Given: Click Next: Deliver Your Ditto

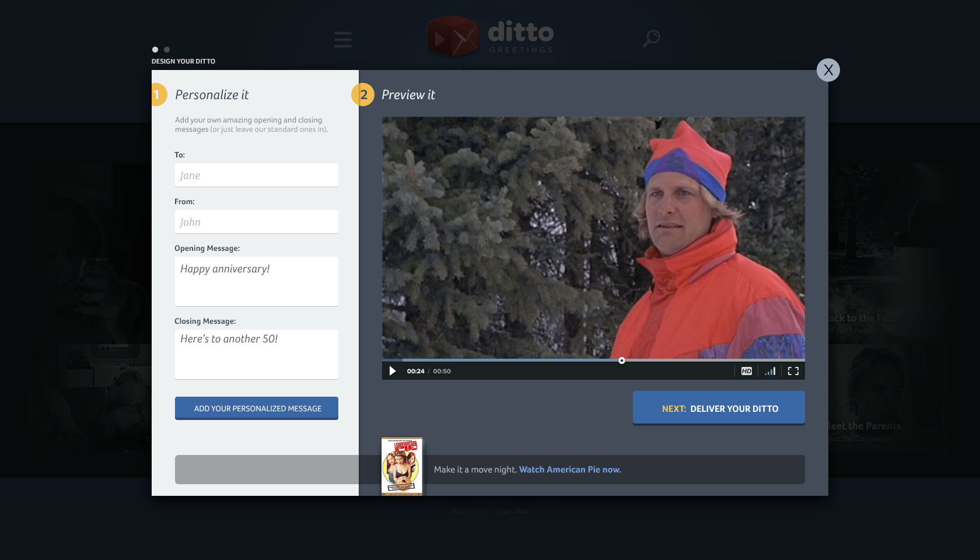Looking at the screenshot, I should [718, 408].
